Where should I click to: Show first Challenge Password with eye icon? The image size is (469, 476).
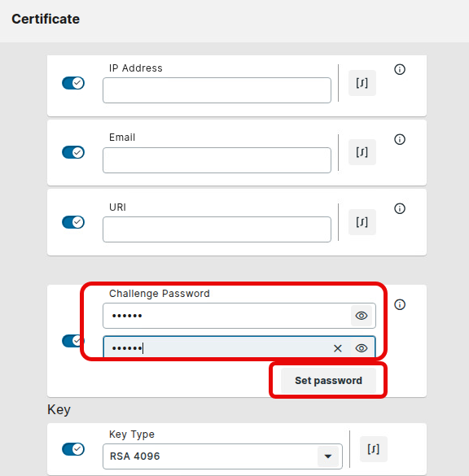(x=362, y=316)
